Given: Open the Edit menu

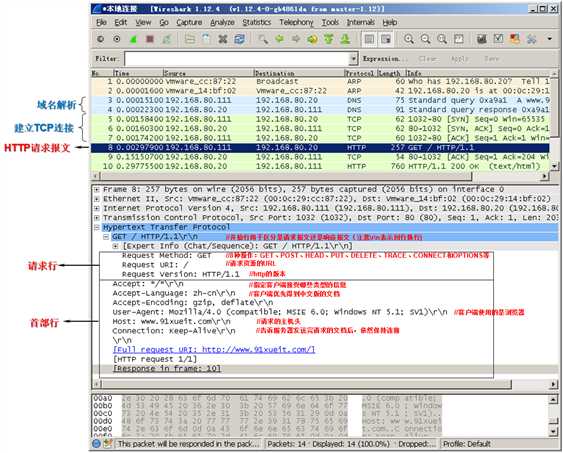Looking at the screenshot, I should (121, 23).
